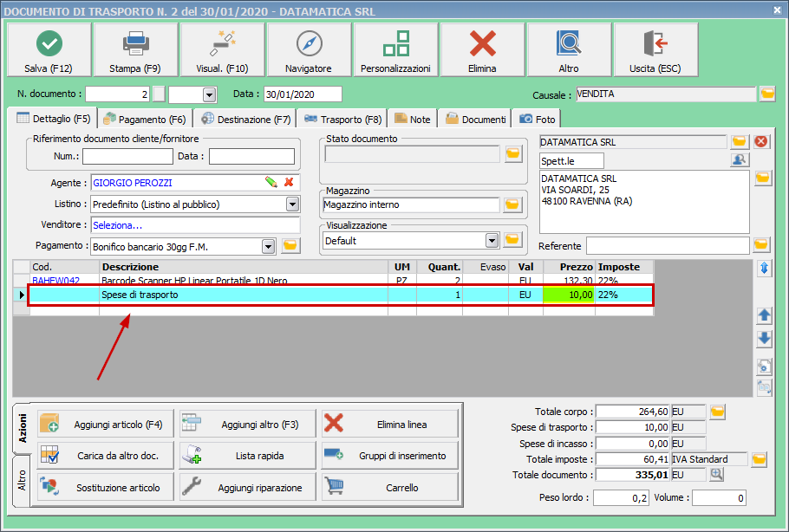Expand the Listino dropdown
The width and height of the screenshot is (789, 532).
click(292, 204)
